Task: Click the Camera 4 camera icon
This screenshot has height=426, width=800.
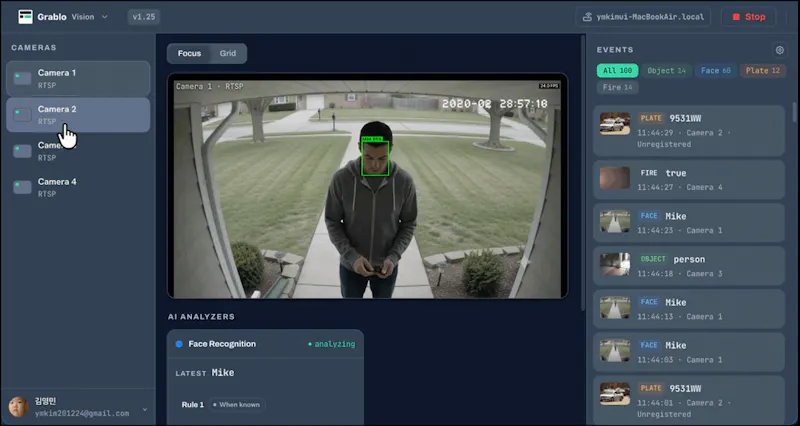Action: tap(22, 187)
